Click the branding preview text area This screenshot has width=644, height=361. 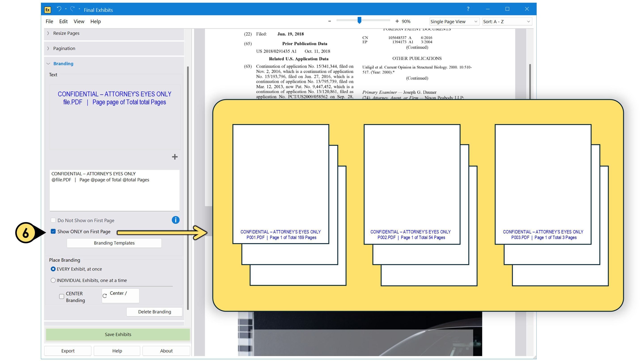point(115,117)
